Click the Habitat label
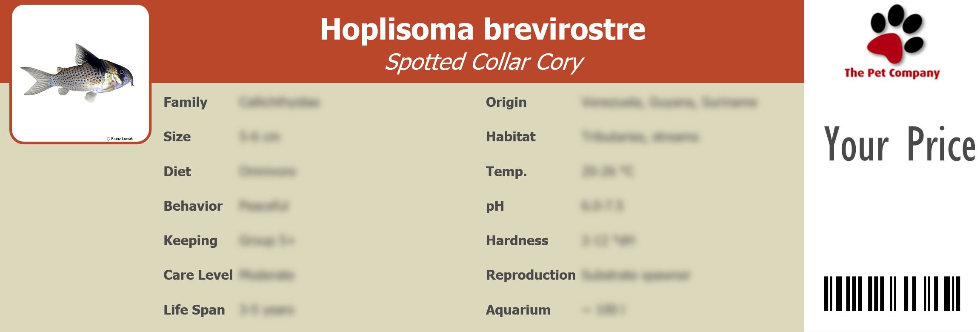 pos(511,137)
